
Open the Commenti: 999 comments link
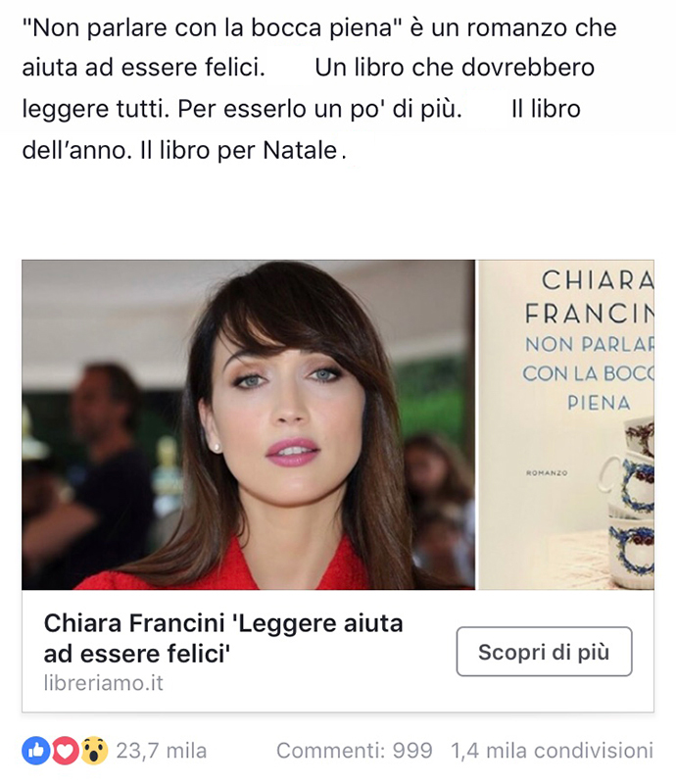click(x=354, y=751)
